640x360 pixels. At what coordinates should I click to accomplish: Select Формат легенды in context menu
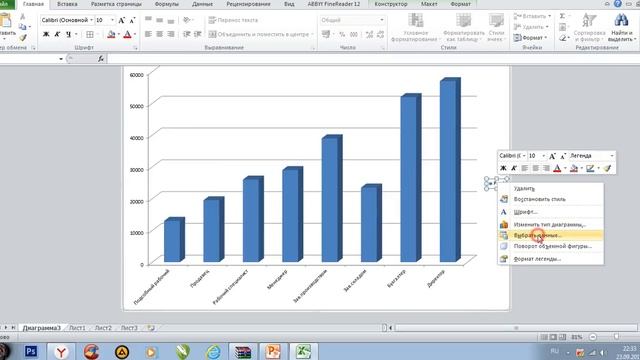coord(550,259)
